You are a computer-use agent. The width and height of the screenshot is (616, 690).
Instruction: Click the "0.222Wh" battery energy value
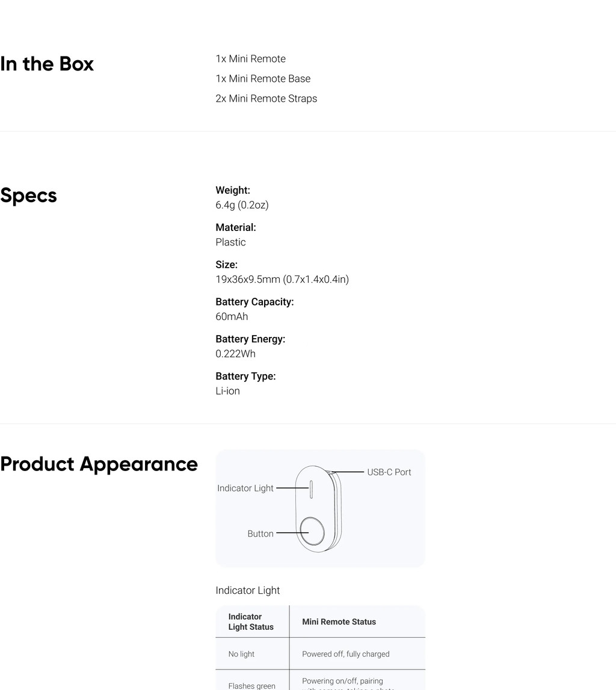click(235, 354)
